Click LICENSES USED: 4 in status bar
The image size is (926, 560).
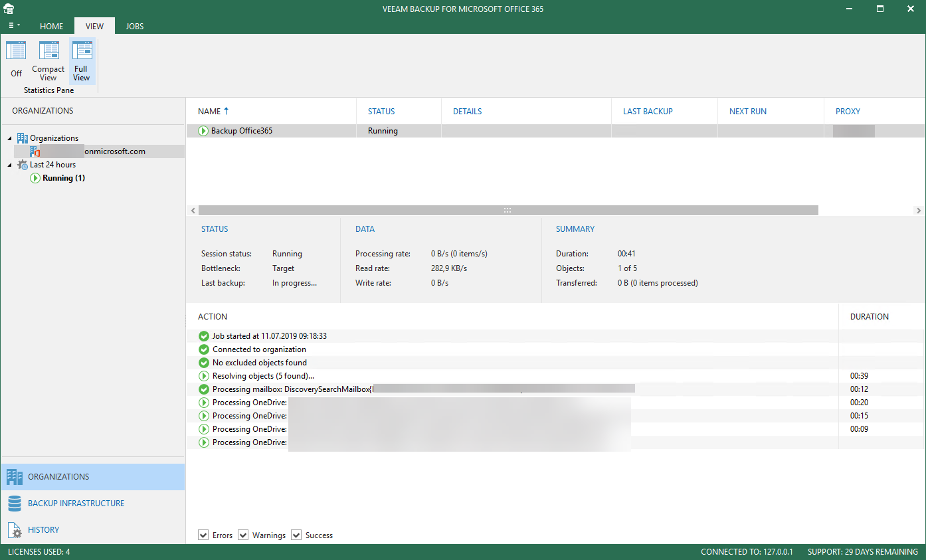pos(39,552)
